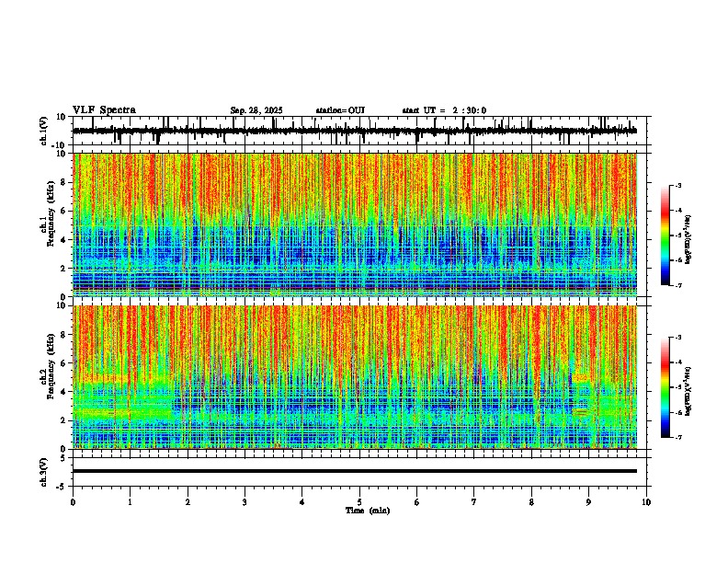Click ch.1 color bar 'log(PSD)' label
728x563 pixels.
(x=688, y=239)
